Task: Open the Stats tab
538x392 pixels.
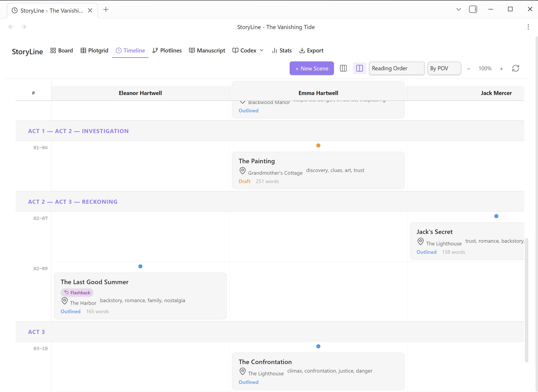Action: (282, 50)
